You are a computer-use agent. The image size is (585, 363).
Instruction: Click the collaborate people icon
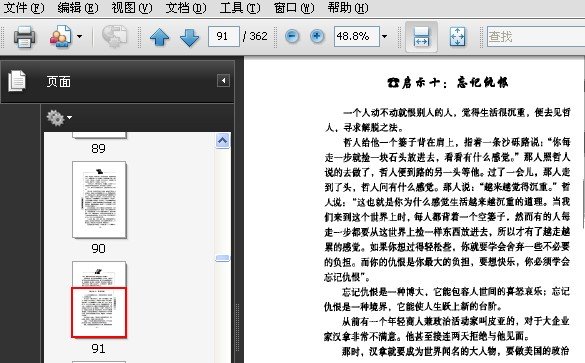[x=60, y=37]
